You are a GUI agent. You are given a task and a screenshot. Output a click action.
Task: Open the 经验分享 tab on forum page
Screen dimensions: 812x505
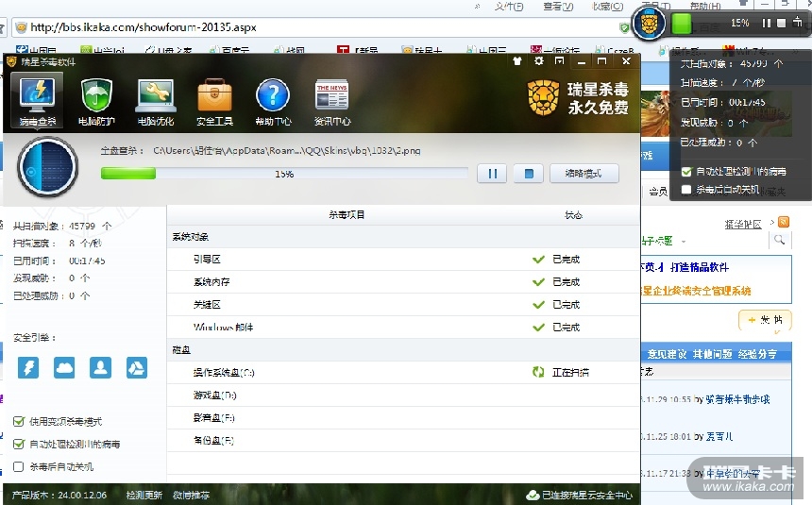click(757, 354)
